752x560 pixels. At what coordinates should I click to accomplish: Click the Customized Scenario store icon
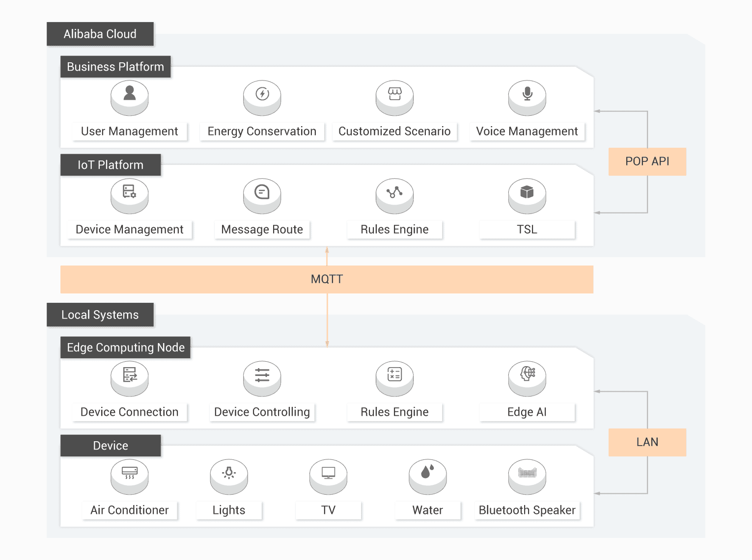point(394,94)
